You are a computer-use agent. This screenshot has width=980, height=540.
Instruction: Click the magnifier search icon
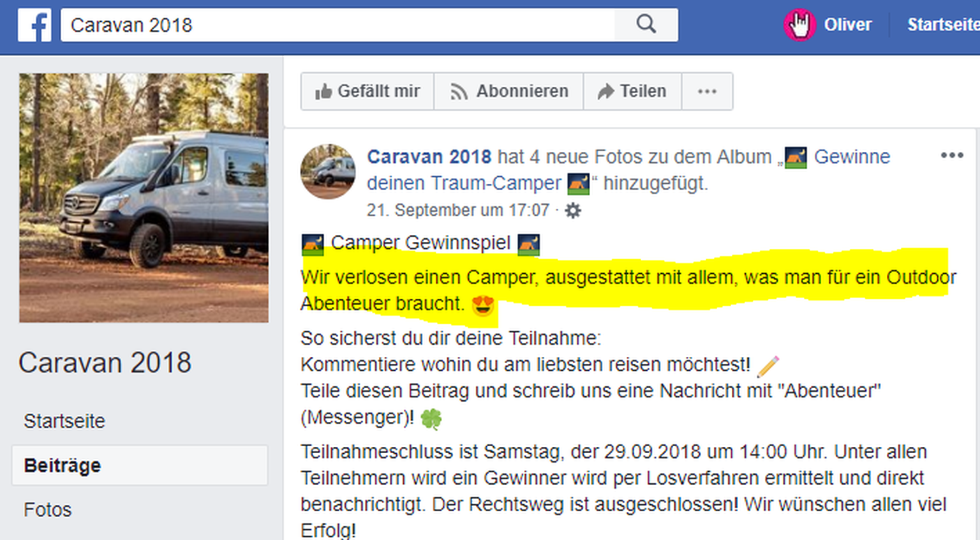[646, 25]
